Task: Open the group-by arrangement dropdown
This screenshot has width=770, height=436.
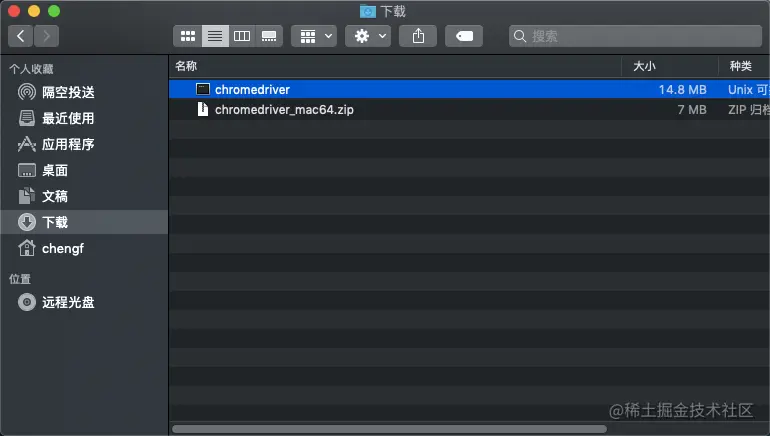Action: click(314, 36)
